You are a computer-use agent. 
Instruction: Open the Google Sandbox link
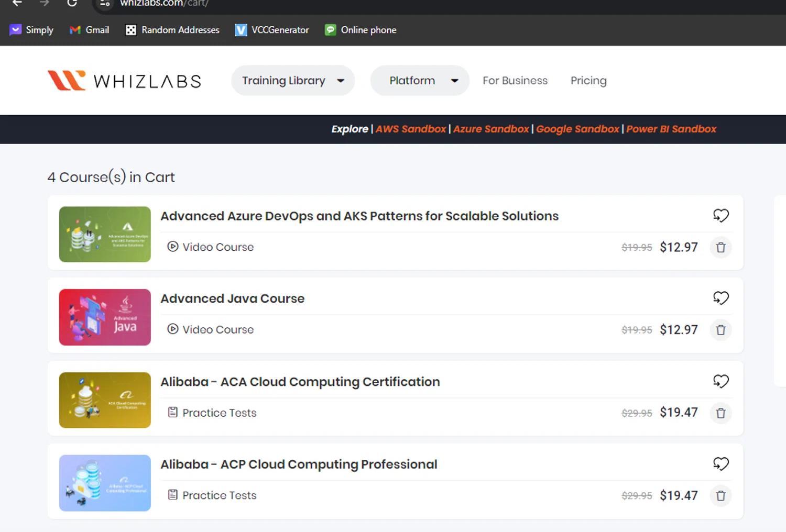(x=577, y=129)
